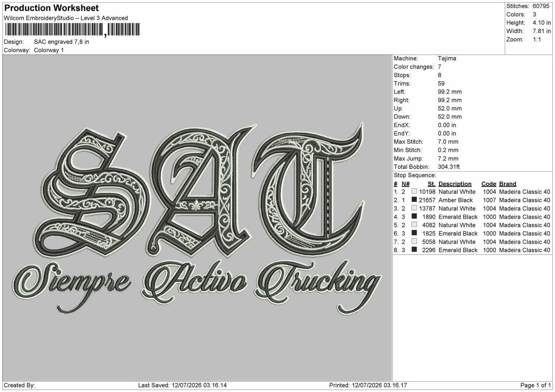The image size is (555, 392).
Task: Select the Max Stitch value 7.0 mm
Action: pos(448,142)
